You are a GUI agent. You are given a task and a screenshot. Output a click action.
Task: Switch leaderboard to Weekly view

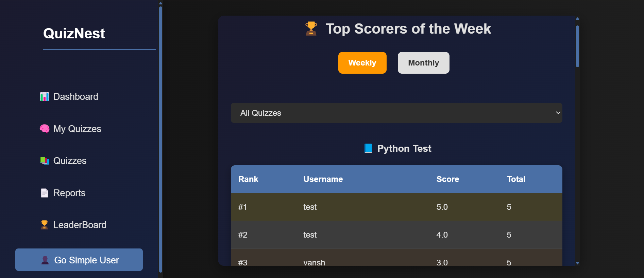(x=362, y=63)
